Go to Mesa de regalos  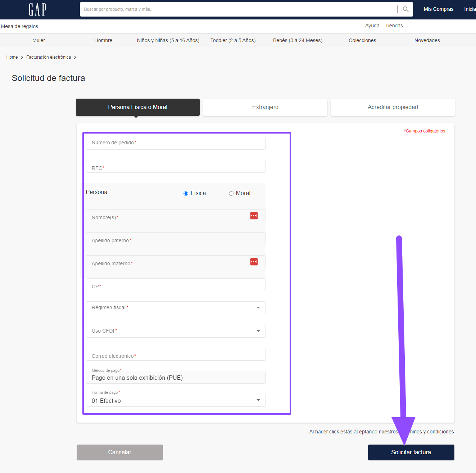[19, 26]
